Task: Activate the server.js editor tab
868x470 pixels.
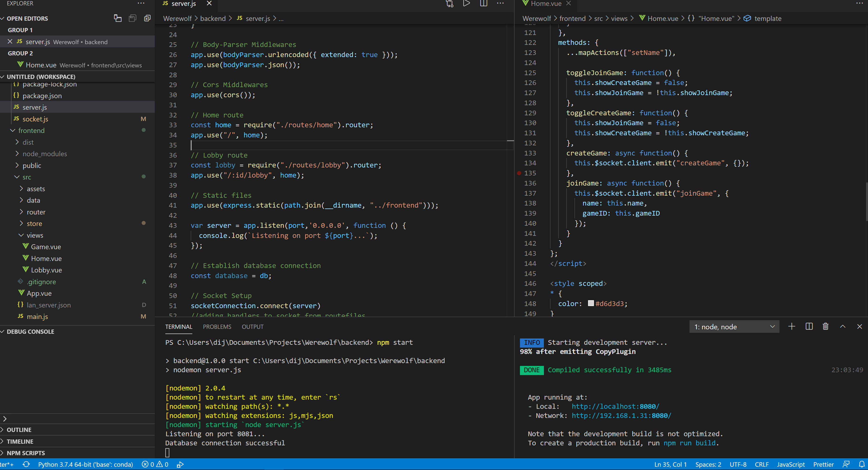Action: (x=184, y=3)
